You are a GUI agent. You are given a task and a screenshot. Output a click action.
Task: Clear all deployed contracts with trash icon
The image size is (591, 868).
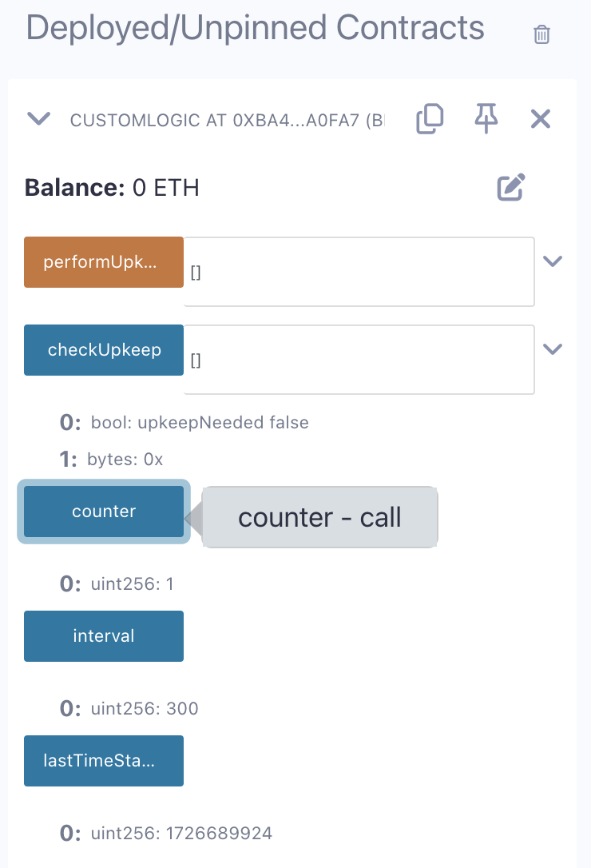[x=541, y=34]
